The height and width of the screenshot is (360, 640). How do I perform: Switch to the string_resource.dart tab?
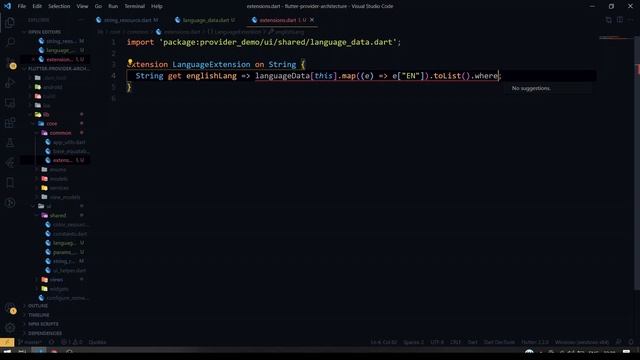(x=127, y=20)
